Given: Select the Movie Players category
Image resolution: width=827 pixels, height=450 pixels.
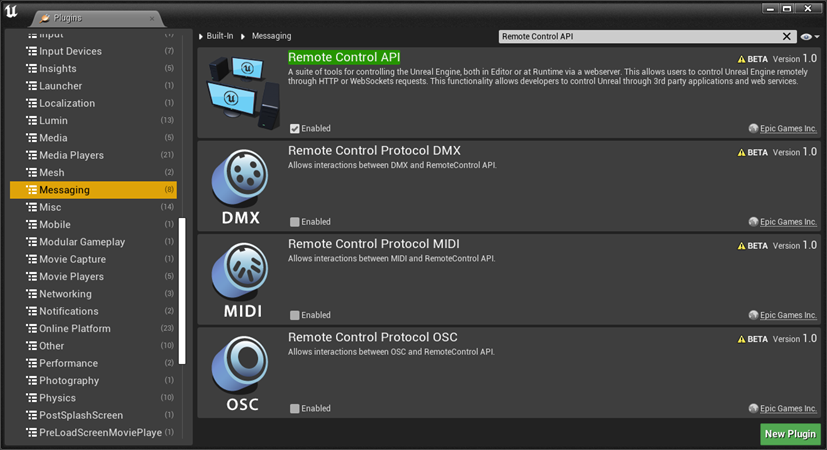Looking at the screenshot, I should pyautogui.click(x=93, y=276).
